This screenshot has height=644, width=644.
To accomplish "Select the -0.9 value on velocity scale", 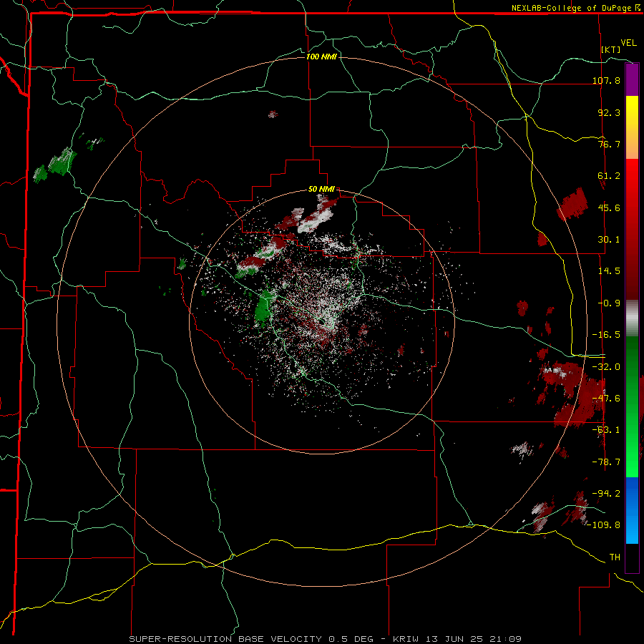I will [x=609, y=303].
